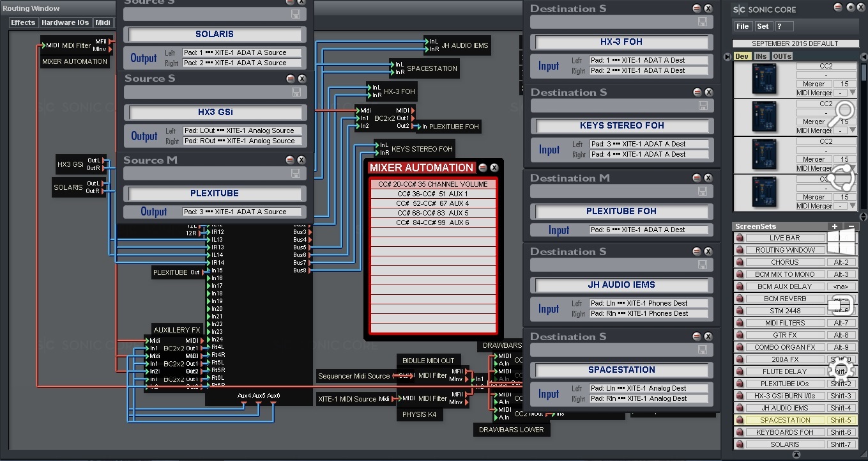Collapse the SPACESTATION Destination S panel
Viewport: 868px width, 461px height.
point(697,336)
